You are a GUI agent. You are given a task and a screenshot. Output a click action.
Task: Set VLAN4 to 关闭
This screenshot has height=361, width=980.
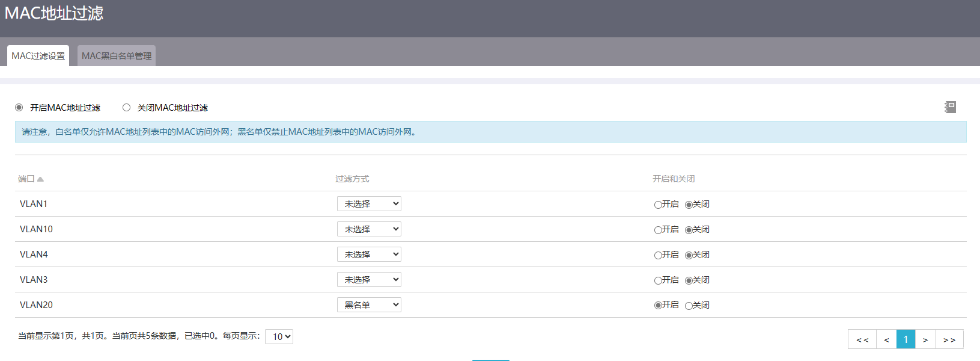(x=689, y=255)
